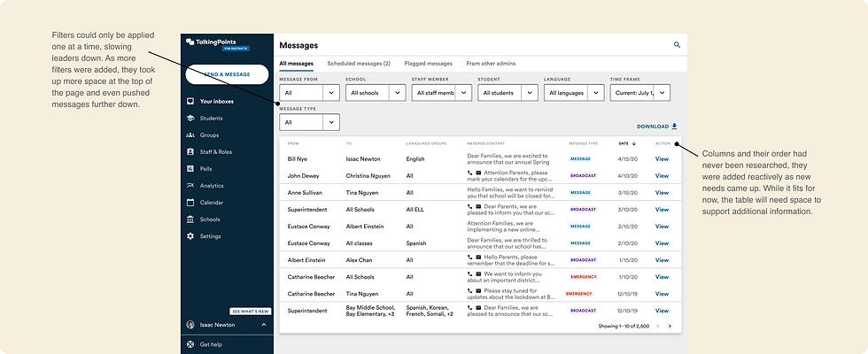The image size is (868, 354).
Task: Open Students in the sidebar
Action: click(x=211, y=119)
